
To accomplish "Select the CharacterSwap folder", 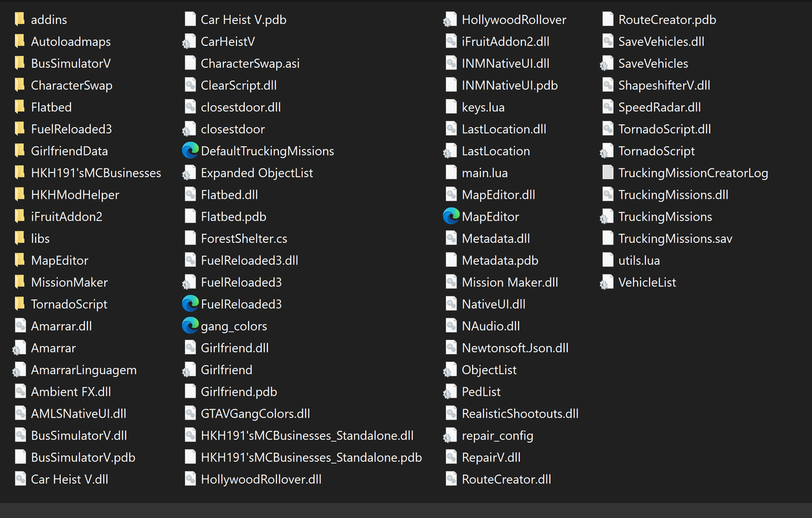I will [x=63, y=85].
